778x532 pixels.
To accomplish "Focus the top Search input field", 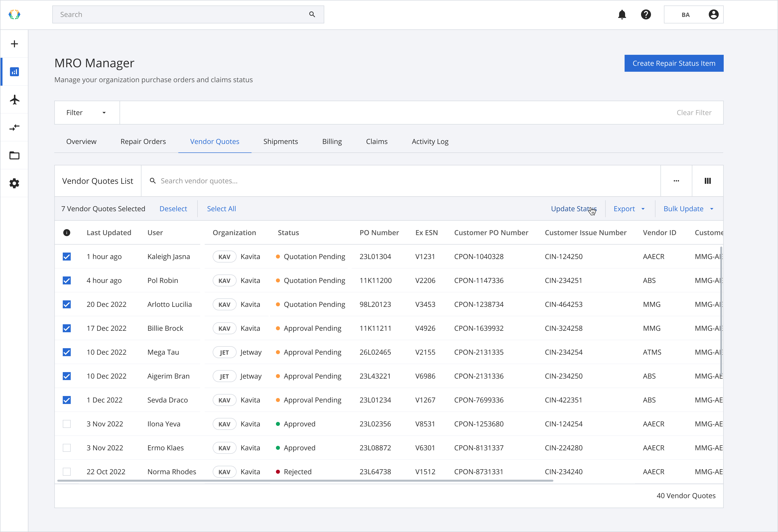I will click(x=188, y=14).
